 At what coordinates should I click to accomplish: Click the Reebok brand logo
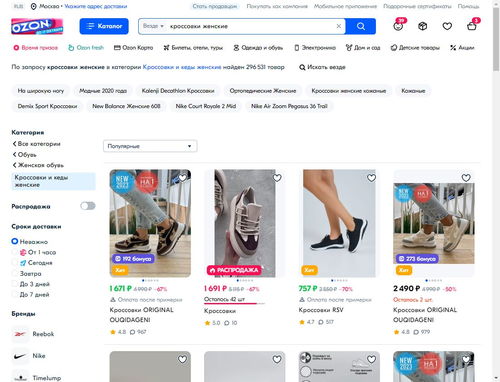tap(20, 334)
